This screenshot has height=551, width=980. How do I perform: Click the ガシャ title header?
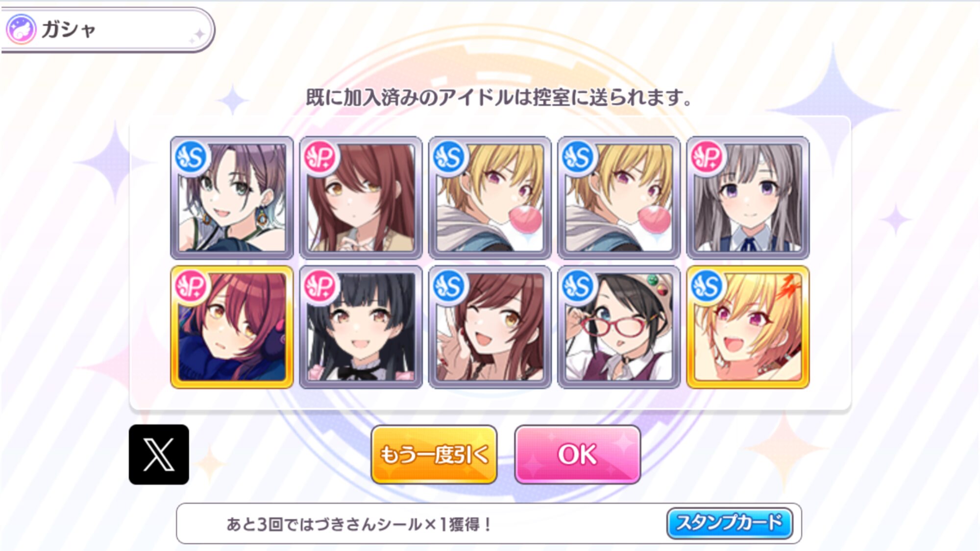(x=69, y=29)
